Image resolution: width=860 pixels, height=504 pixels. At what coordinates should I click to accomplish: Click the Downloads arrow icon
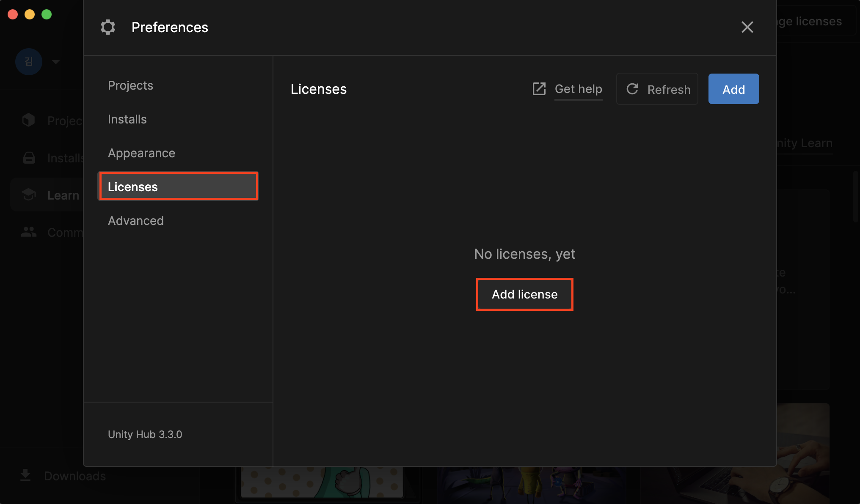coord(25,475)
